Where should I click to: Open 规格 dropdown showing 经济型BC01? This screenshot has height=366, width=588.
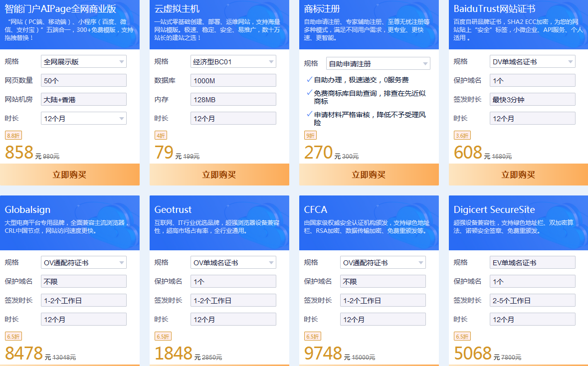233,61
